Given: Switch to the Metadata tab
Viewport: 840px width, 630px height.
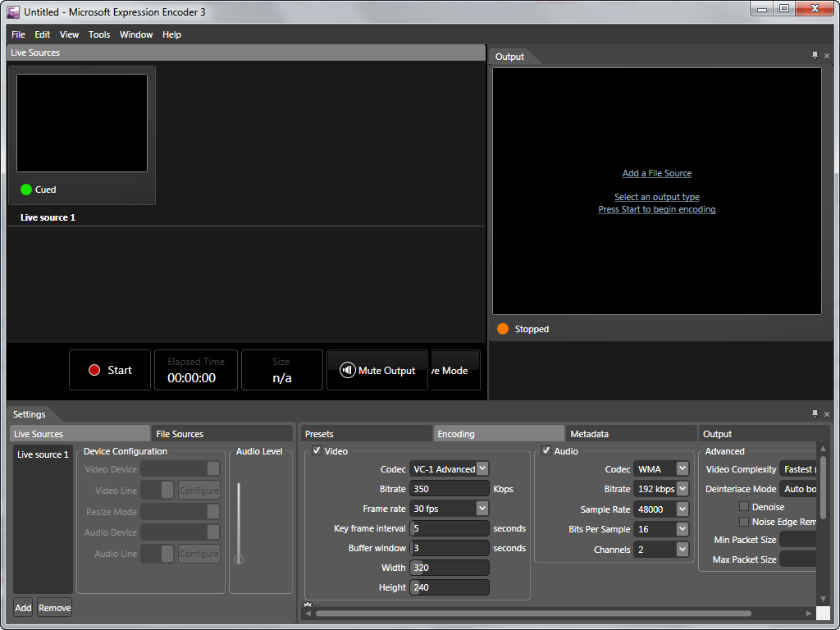Looking at the screenshot, I should click(x=631, y=433).
